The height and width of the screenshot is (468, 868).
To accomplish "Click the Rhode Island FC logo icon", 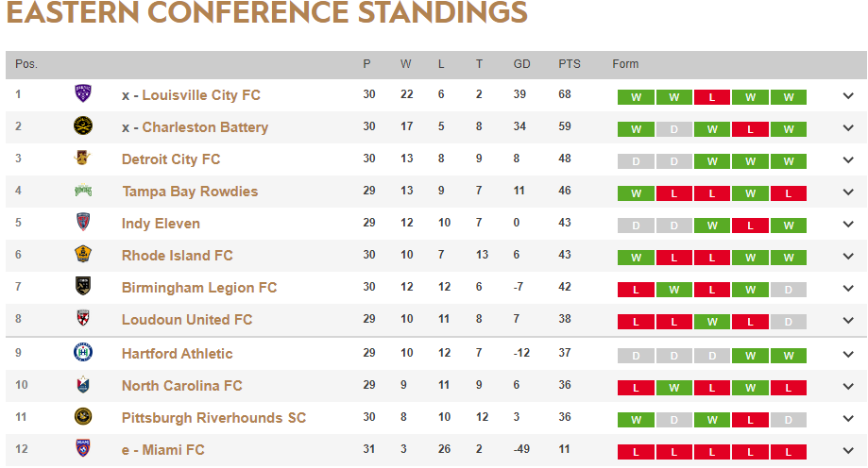I will (83, 255).
